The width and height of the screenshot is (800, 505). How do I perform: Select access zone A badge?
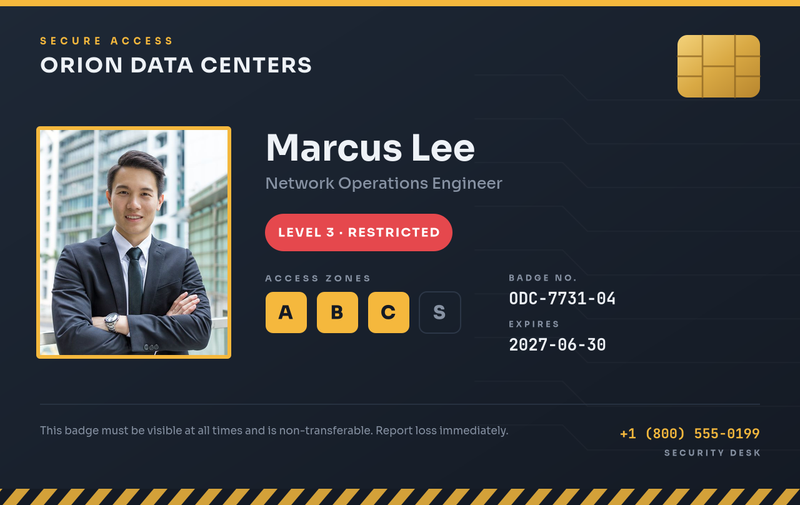click(x=286, y=312)
